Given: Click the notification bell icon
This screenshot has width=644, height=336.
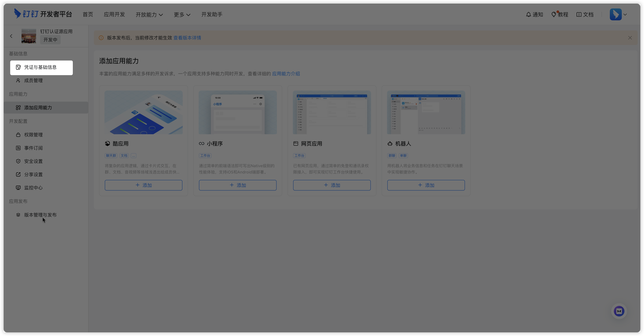Looking at the screenshot, I should [x=528, y=14].
